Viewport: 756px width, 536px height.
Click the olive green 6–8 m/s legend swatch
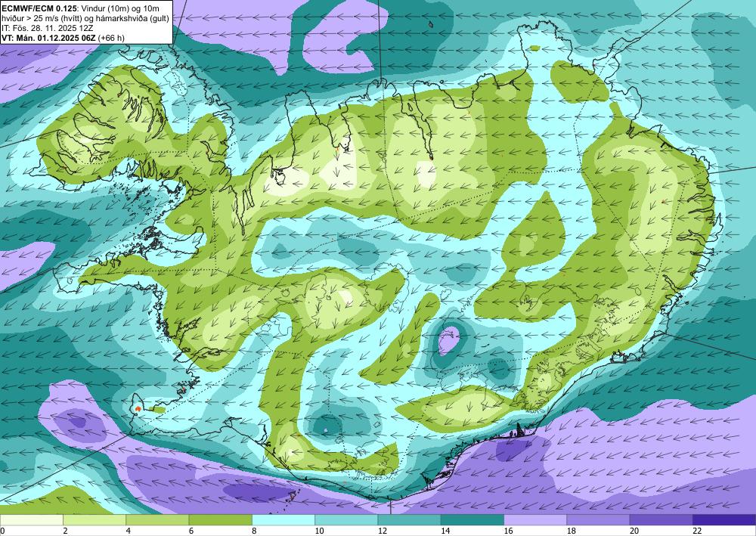pyautogui.click(x=220, y=520)
